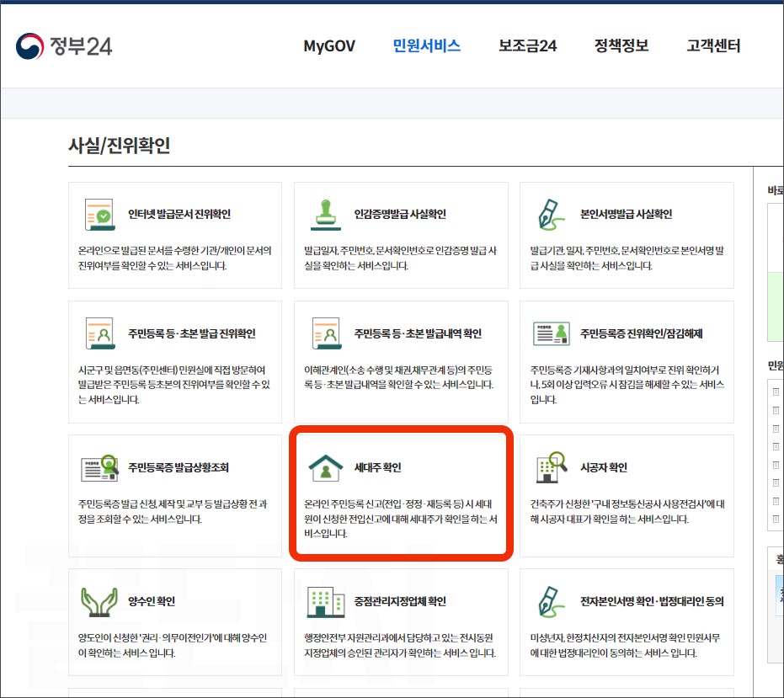Click description text under 세대주 확인
Viewport: 784px width, 698px height.
[401, 519]
